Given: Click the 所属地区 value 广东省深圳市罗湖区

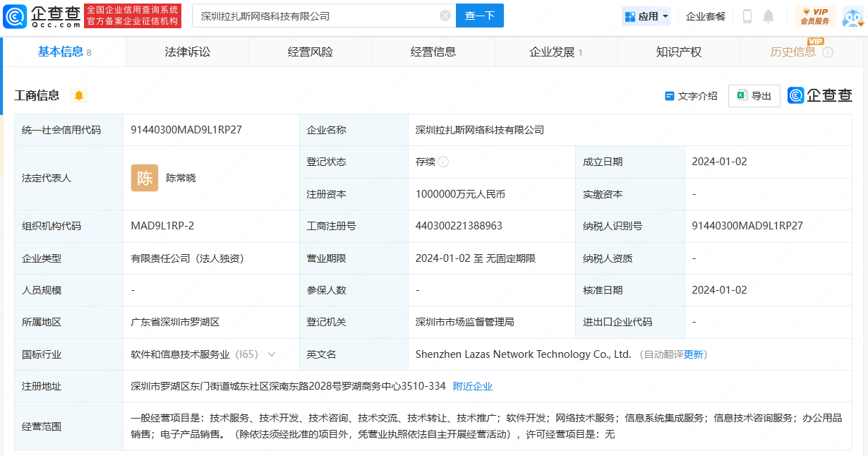Looking at the screenshot, I should (x=175, y=322).
